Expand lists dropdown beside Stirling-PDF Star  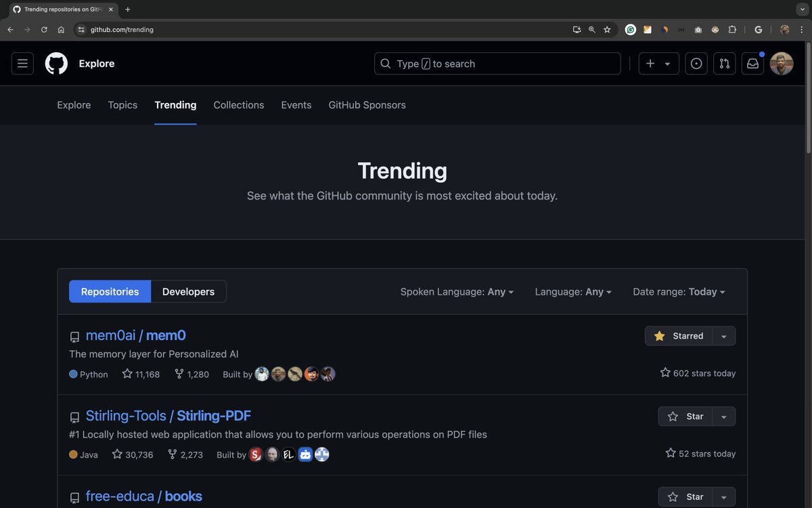coord(724,417)
